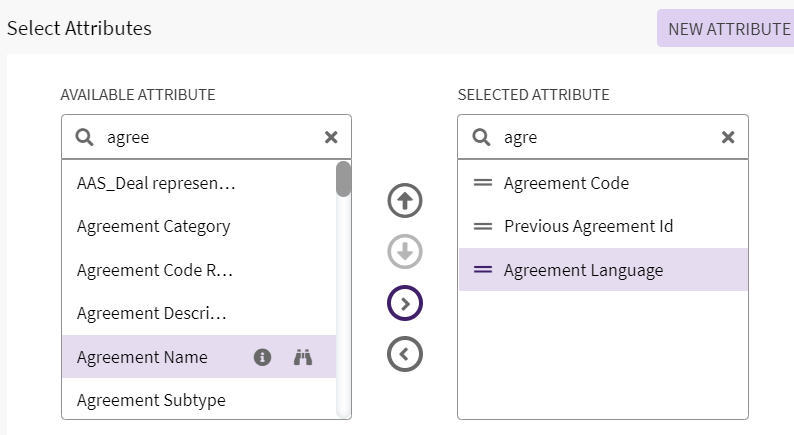Click the drag handle beside Previous Agreement Id
The height and width of the screenshot is (435, 794).
pyautogui.click(x=483, y=226)
